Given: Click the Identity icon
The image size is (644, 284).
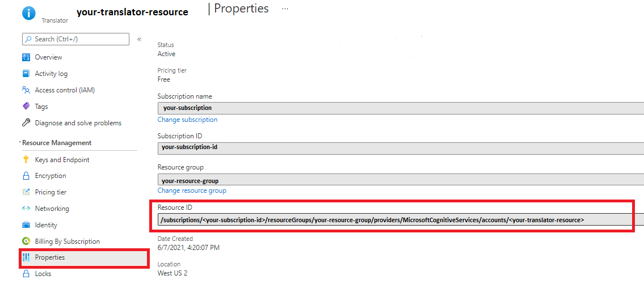Looking at the screenshot, I should point(26,225).
